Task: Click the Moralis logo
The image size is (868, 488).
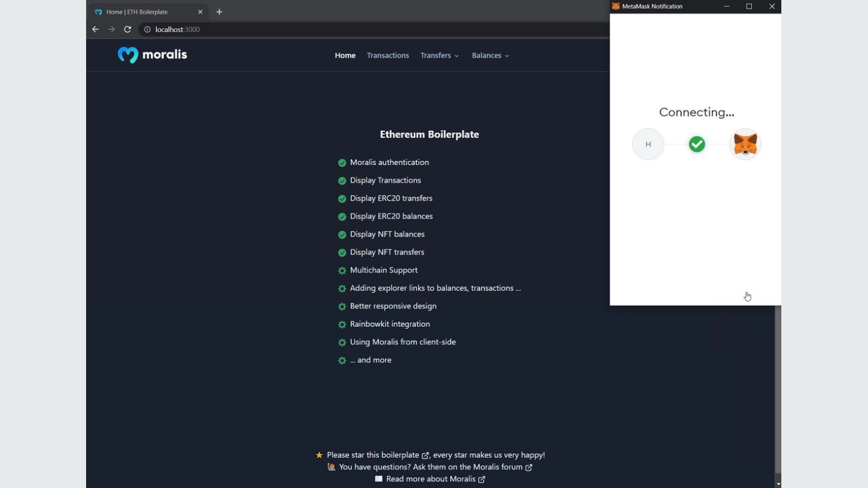Action: pyautogui.click(x=152, y=55)
